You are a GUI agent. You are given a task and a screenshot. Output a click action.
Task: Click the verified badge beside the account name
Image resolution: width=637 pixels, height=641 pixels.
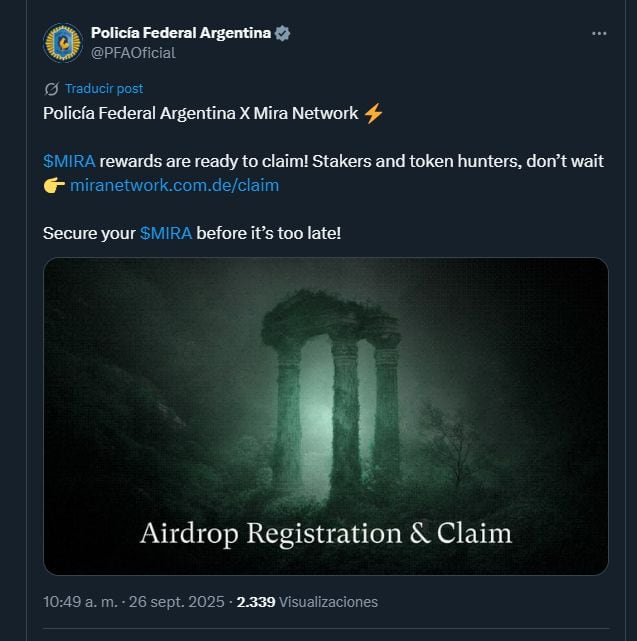click(282, 33)
